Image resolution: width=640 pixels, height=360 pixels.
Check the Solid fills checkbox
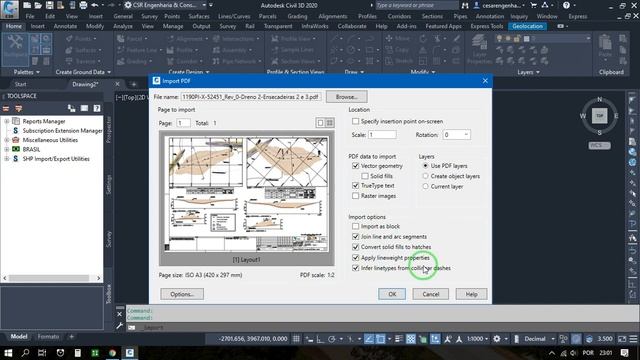(x=365, y=176)
